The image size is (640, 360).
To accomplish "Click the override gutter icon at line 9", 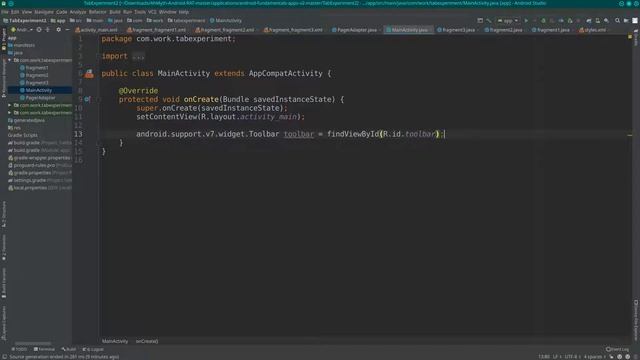I will [x=87, y=99].
